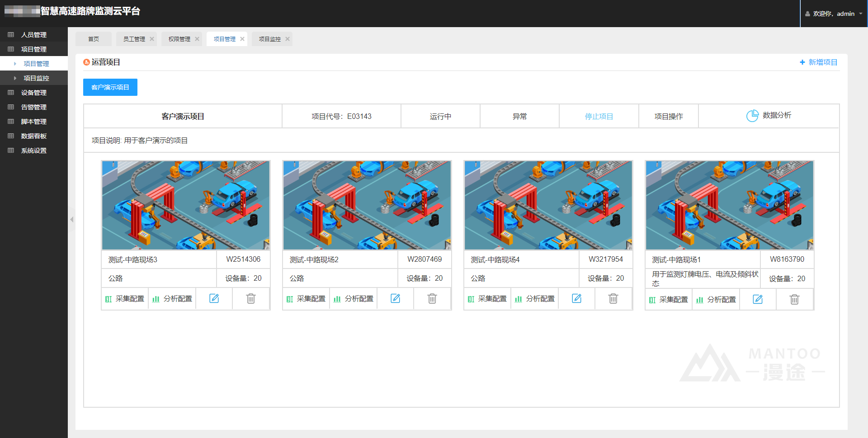Expand 设备管理 in the sidebar
This screenshot has width=868, height=438.
pyautogui.click(x=34, y=93)
